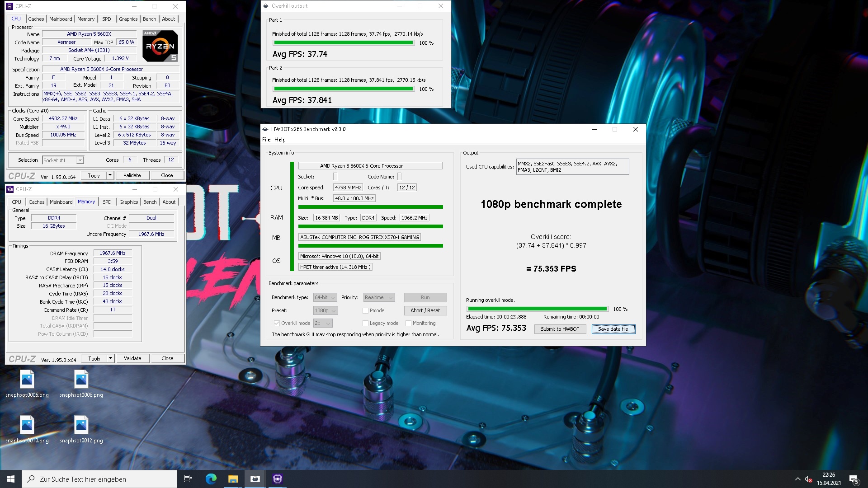
Task: Click the Part 2 progress bar
Action: point(344,89)
